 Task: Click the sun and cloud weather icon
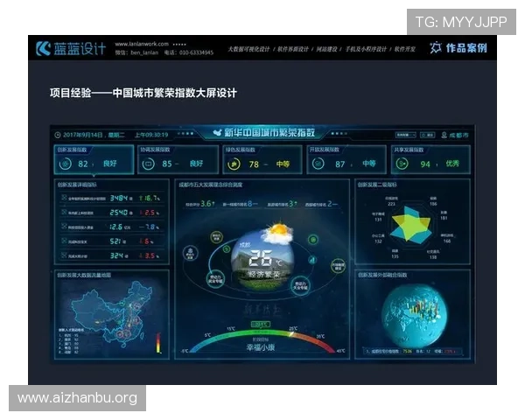pos(278,233)
